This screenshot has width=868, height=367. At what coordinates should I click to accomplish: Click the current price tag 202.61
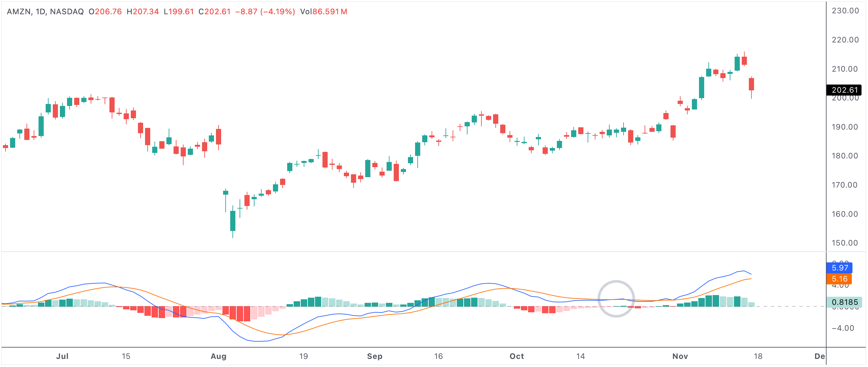(844, 90)
